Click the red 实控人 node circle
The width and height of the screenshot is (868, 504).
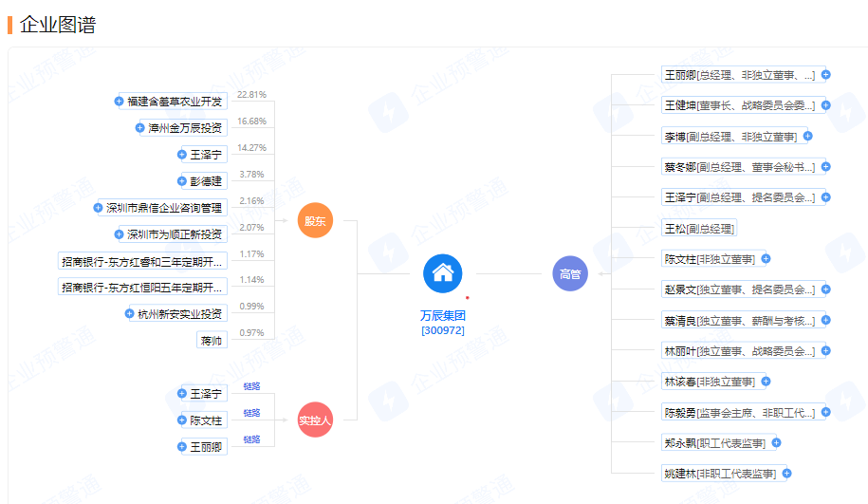click(315, 420)
